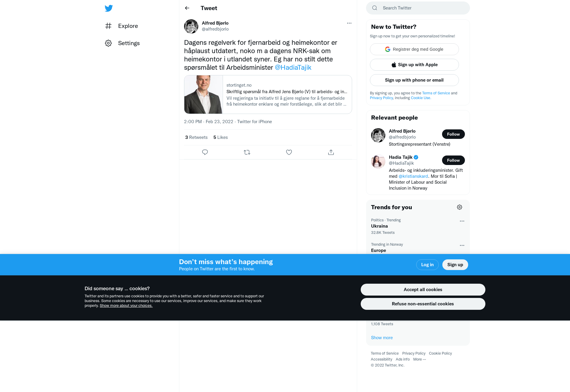Refuse non-essential cookies
The height and width of the screenshot is (392, 570).
(423, 304)
